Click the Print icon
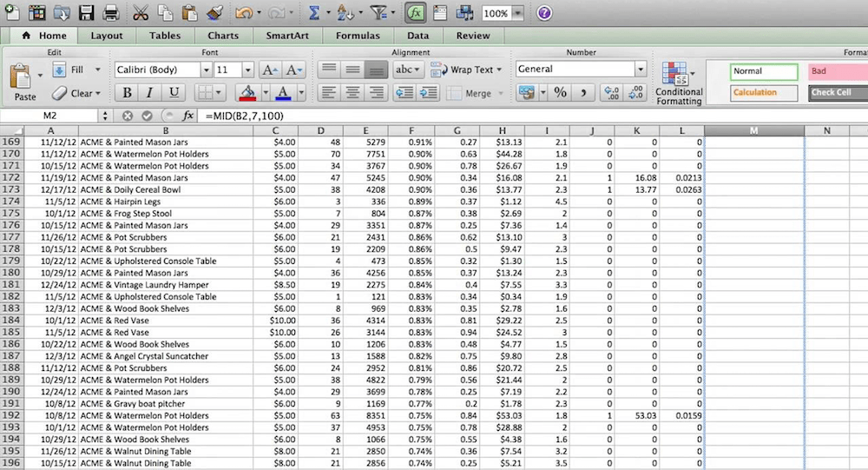The width and height of the screenshot is (868, 470). point(111,12)
